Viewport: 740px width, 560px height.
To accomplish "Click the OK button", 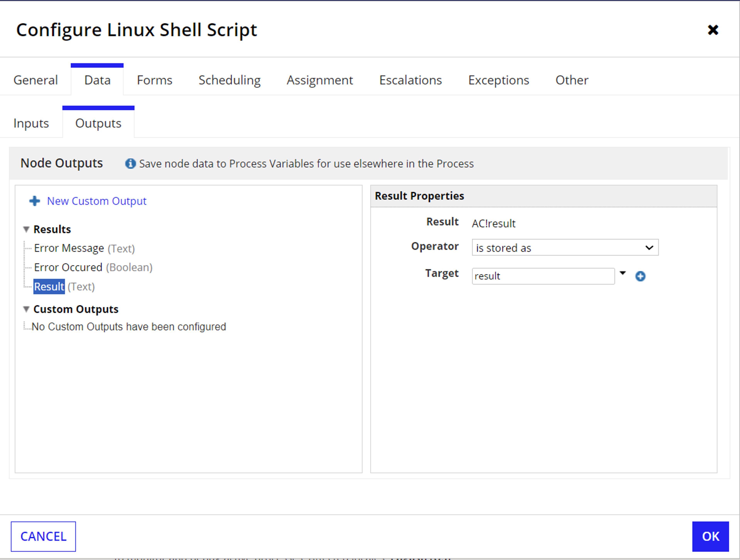I will pyautogui.click(x=710, y=536).
